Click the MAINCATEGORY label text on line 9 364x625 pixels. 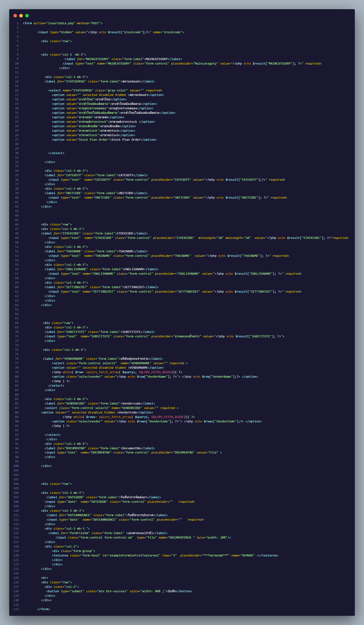[x=157, y=59]
